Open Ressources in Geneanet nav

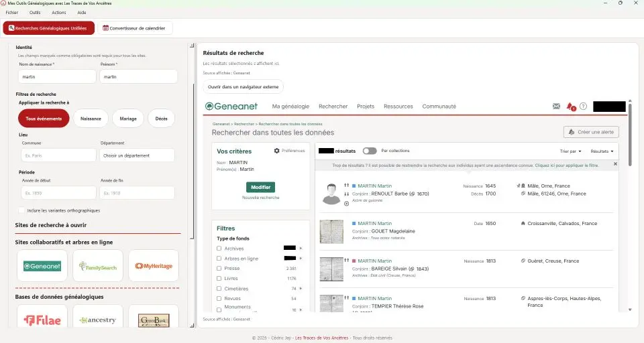tap(398, 107)
